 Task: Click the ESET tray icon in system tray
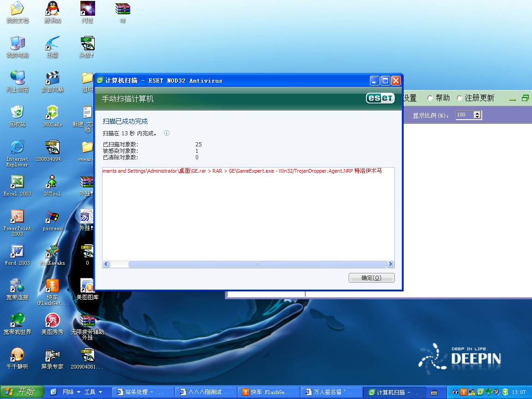coord(480,392)
